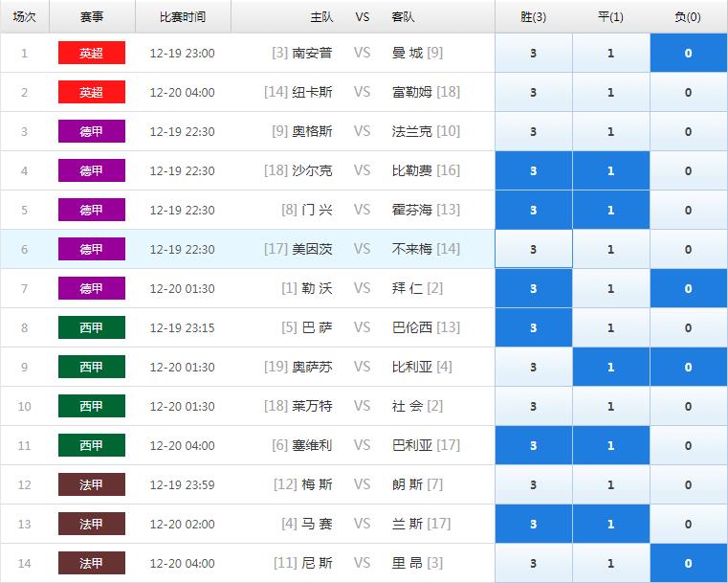Viewport: 728px width, 583px height.
Task: Select draw (1) for 梅斯 vs 朗斯
Action: (611, 485)
